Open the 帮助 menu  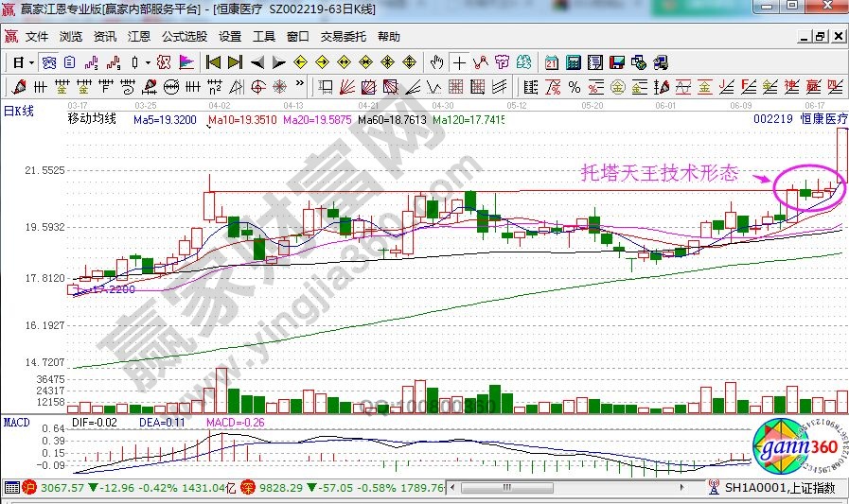[x=389, y=36]
